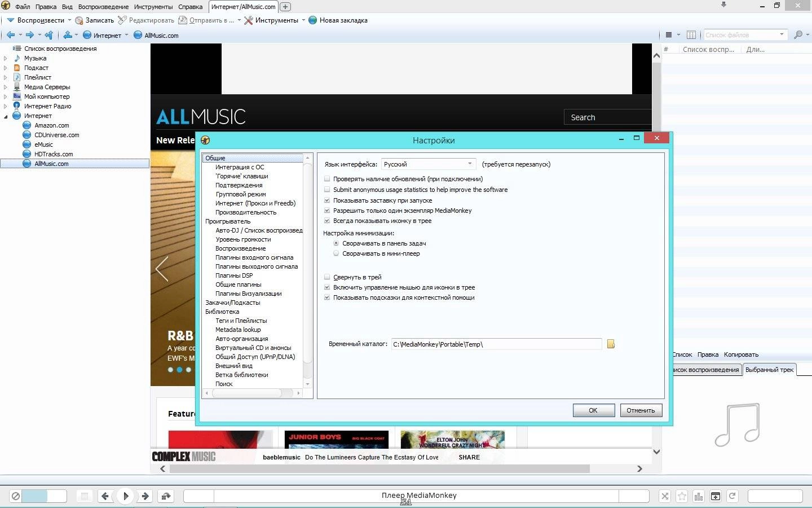Toggle the repeat/shuffle player icon

pos(166,496)
